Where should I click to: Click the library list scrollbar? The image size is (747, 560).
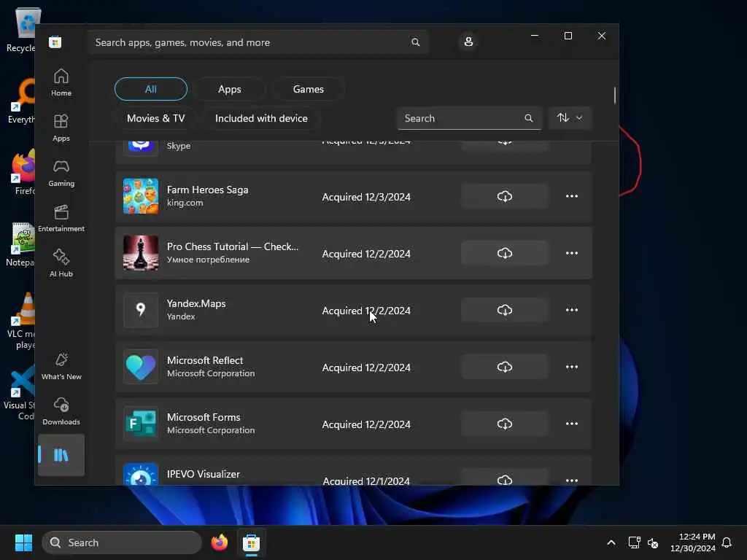(614, 96)
